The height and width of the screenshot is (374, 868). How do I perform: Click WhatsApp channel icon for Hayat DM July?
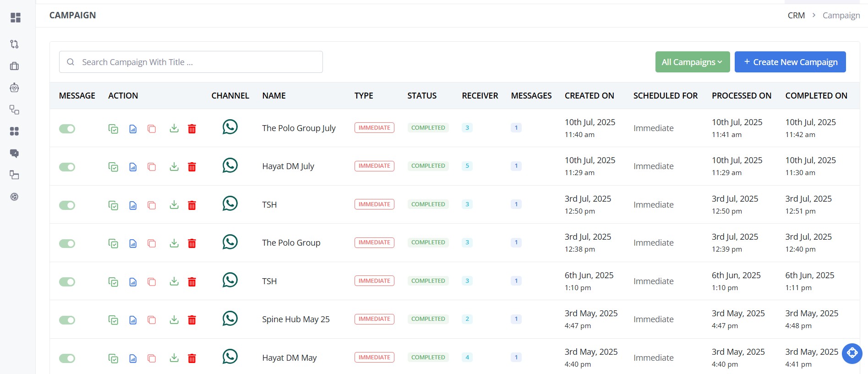[x=230, y=165]
